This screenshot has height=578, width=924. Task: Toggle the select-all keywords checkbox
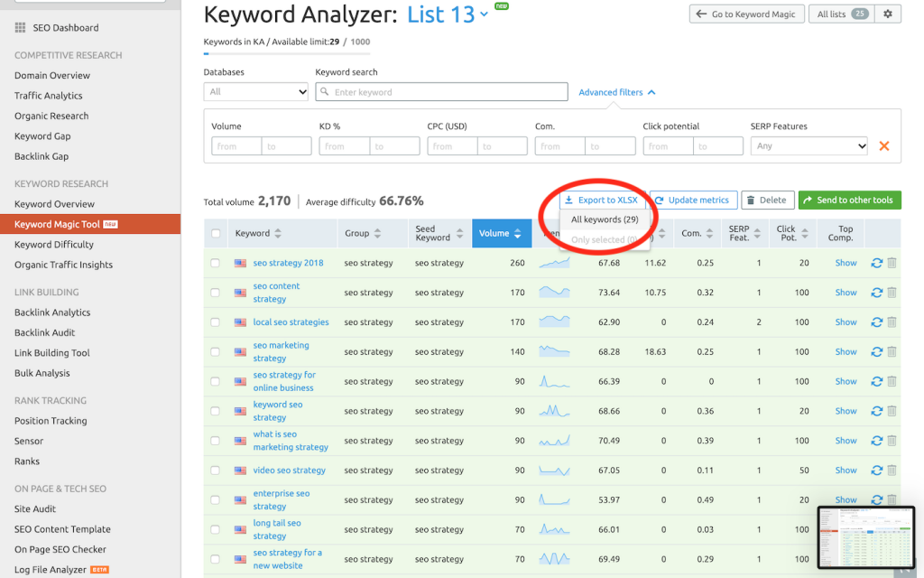coord(216,234)
